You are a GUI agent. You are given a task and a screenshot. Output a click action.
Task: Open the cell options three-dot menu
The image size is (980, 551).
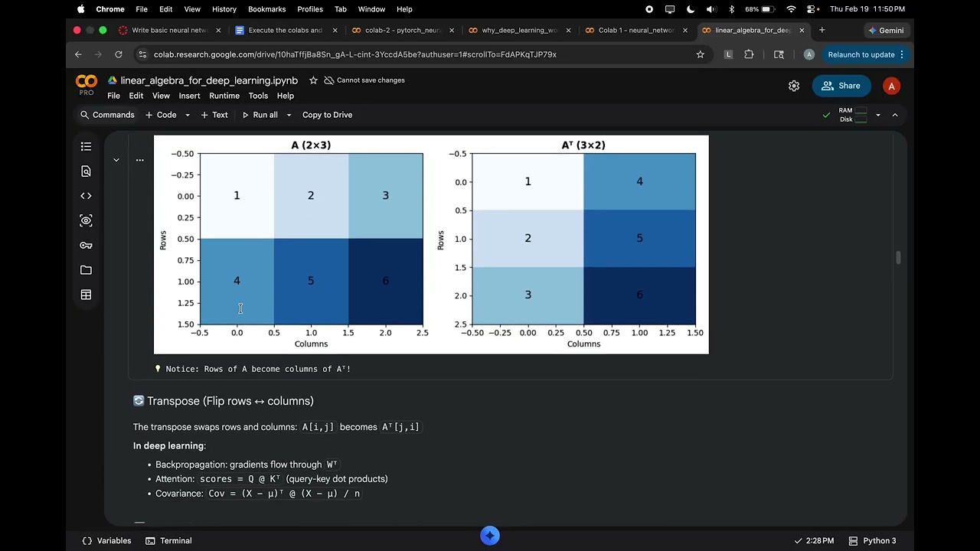point(139,160)
